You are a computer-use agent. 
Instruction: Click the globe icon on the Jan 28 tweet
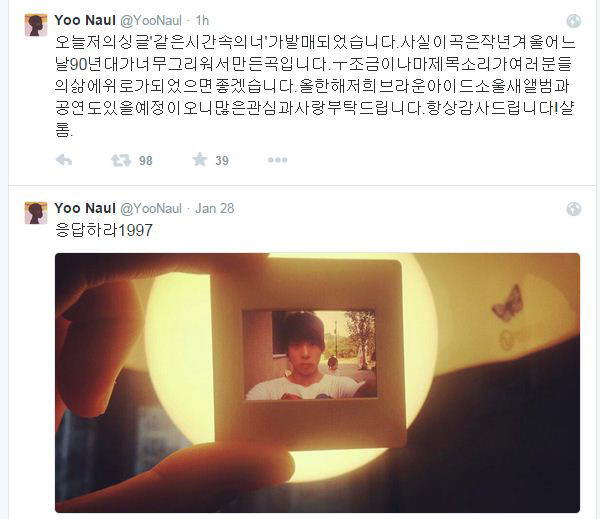pyautogui.click(x=574, y=209)
